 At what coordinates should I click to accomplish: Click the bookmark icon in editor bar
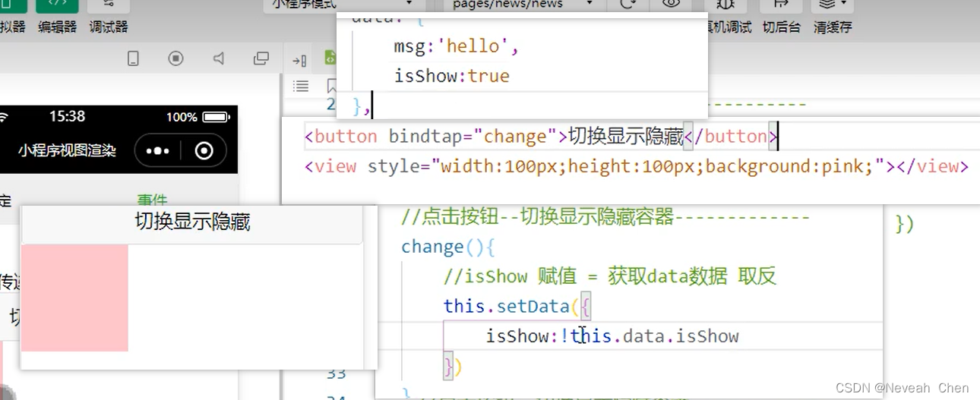331,86
